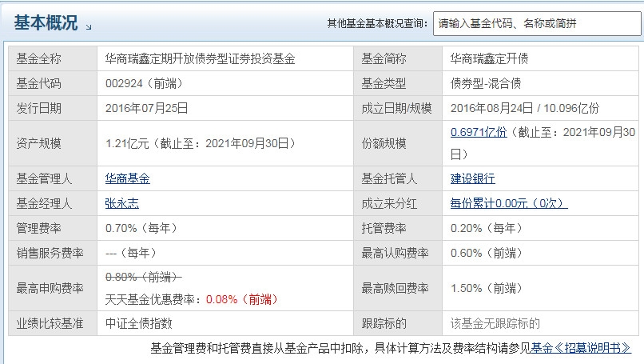Select the 基金经理人 row label
644x364 pixels.
pyautogui.click(x=44, y=203)
